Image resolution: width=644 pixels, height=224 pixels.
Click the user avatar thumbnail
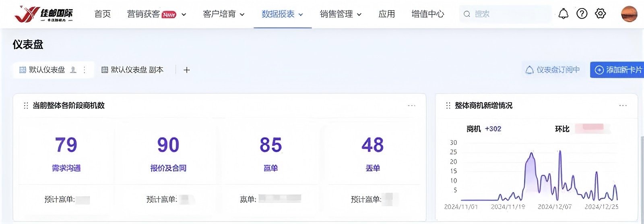[629, 14]
